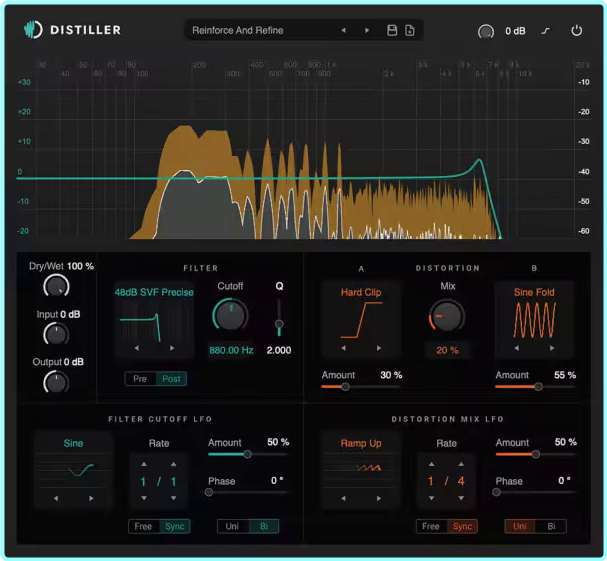Toggle the soft clip curve icon
Image resolution: width=607 pixels, height=561 pixels.
(x=545, y=31)
